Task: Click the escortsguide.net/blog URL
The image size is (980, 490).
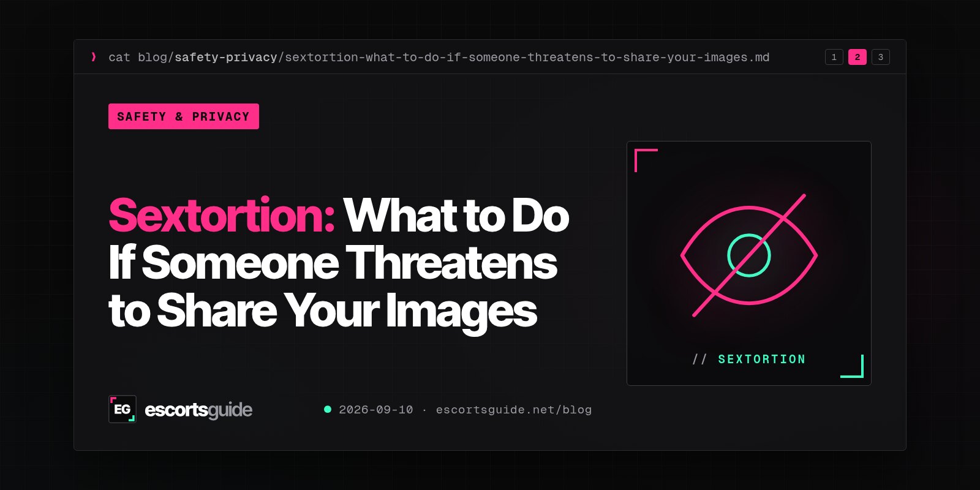Action: coord(514,410)
